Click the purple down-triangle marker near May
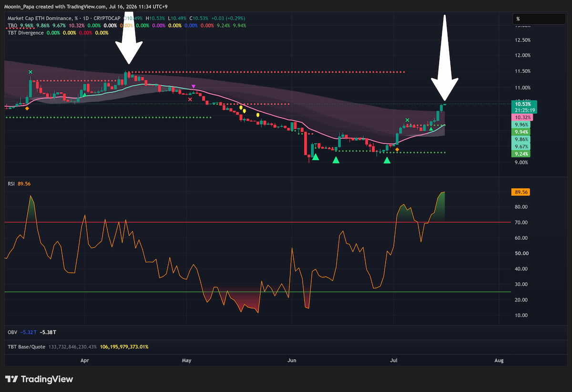Image resolution: width=572 pixels, height=392 pixels. point(193,87)
